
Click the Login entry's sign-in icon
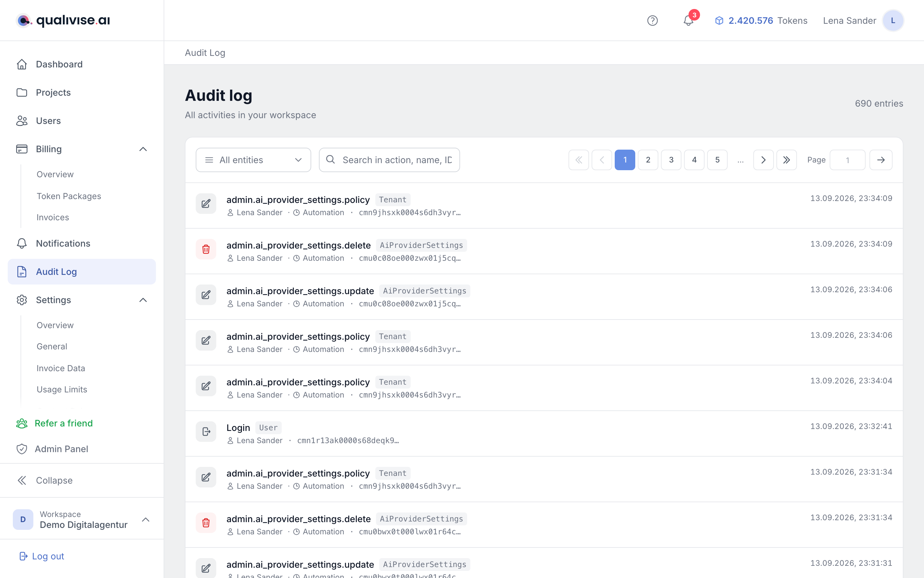(206, 432)
